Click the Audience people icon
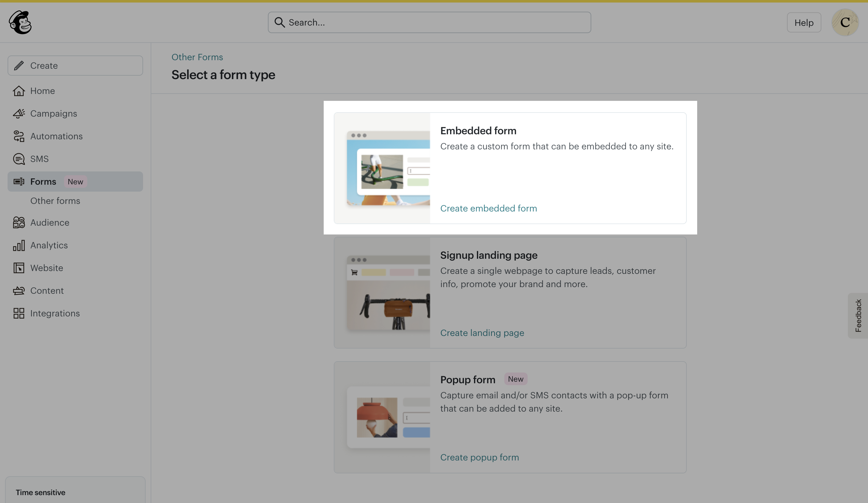868x503 pixels. (19, 223)
